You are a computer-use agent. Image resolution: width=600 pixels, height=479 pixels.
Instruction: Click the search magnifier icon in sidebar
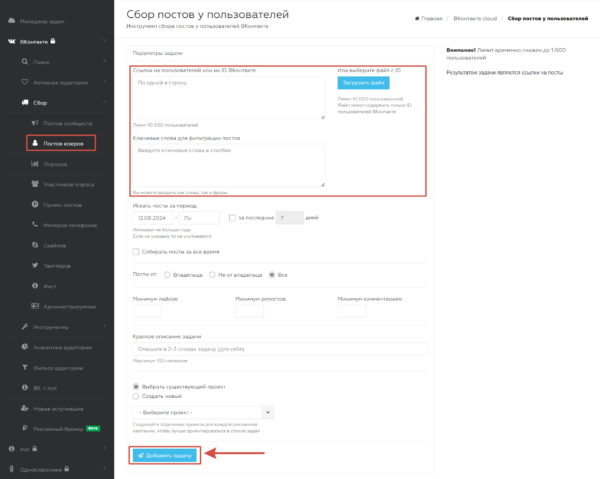tap(25, 62)
